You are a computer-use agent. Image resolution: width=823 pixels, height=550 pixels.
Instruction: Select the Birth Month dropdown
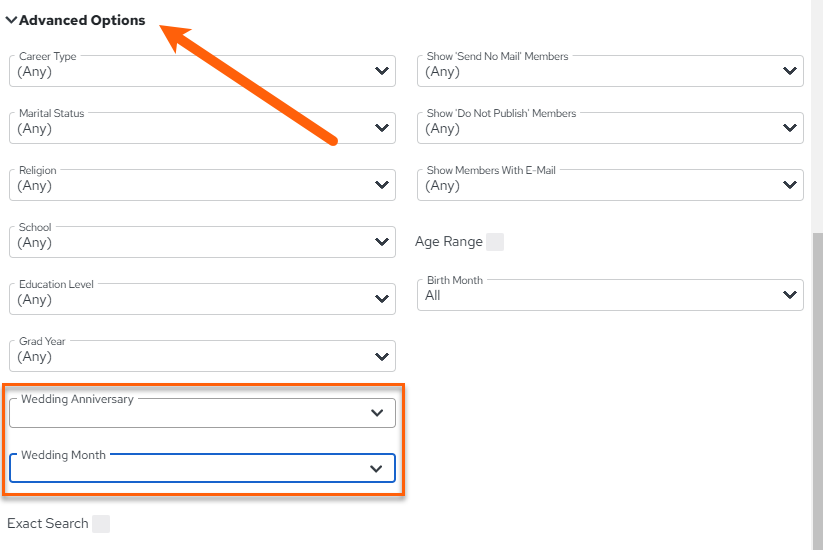(610, 295)
